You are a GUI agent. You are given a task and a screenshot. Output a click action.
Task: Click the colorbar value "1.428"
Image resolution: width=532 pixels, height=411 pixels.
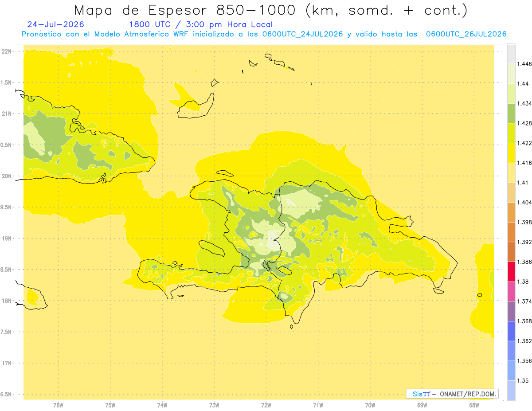point(524,123)
